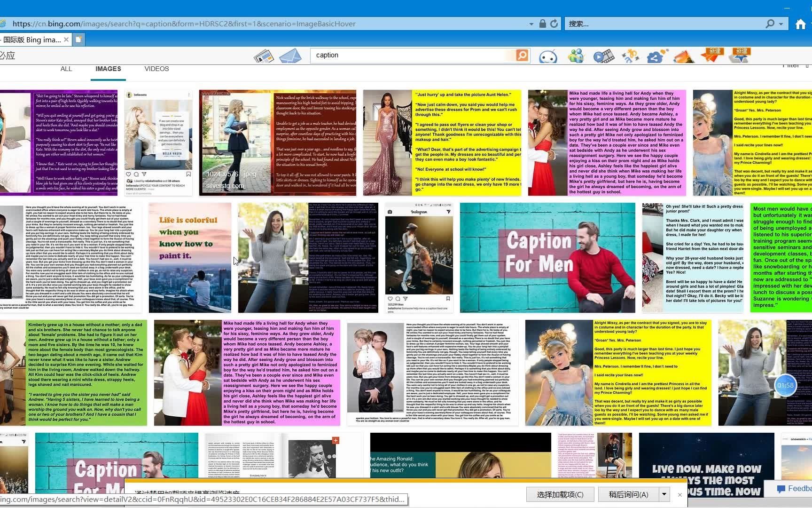Open the Caption For Men teal thumbnail
The image size is (812, 508).
coord(547,258)
